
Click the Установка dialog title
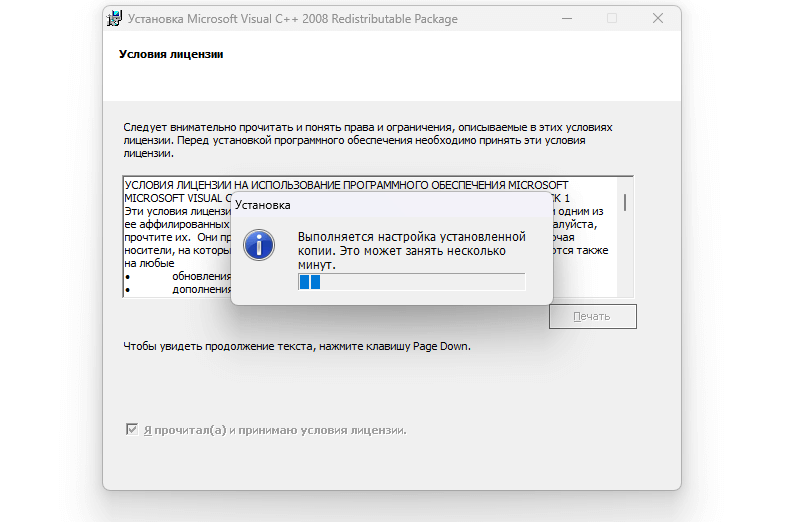263,205
